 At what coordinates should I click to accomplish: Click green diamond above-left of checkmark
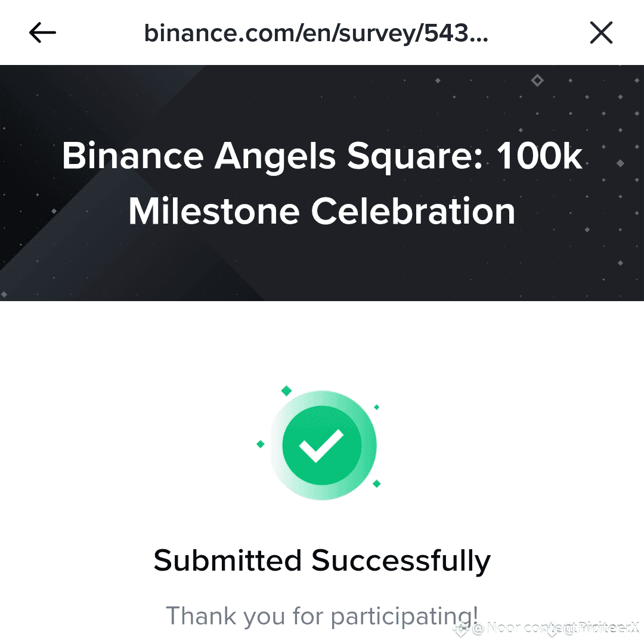286,391
